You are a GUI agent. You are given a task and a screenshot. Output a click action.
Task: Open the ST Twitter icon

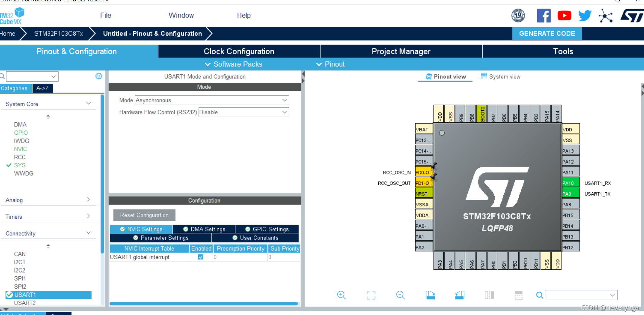point(585,16)
